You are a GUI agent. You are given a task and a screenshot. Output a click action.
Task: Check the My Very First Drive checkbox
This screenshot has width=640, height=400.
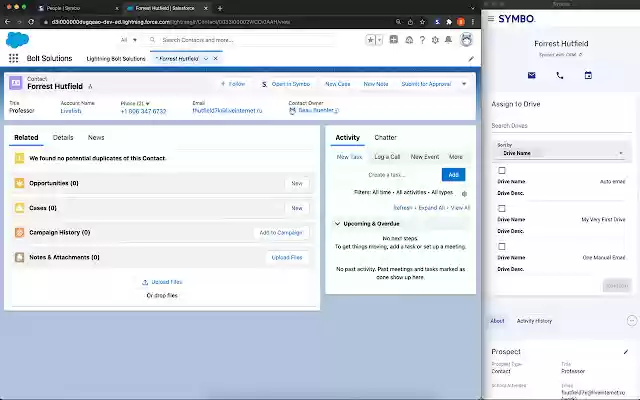coord(502,209)
